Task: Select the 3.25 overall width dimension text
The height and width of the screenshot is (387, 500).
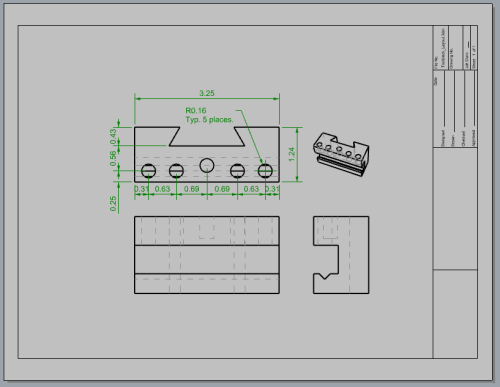Action: point(207,93)
